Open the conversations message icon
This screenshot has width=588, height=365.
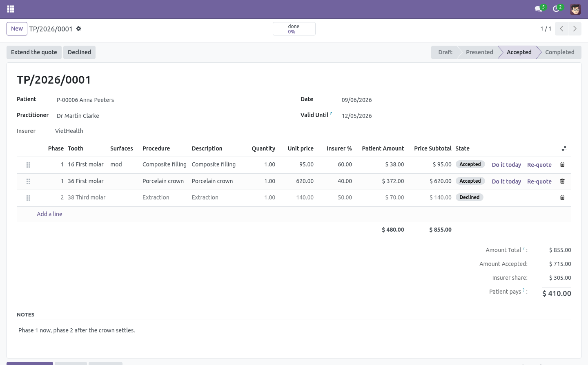tap(539, 9)
